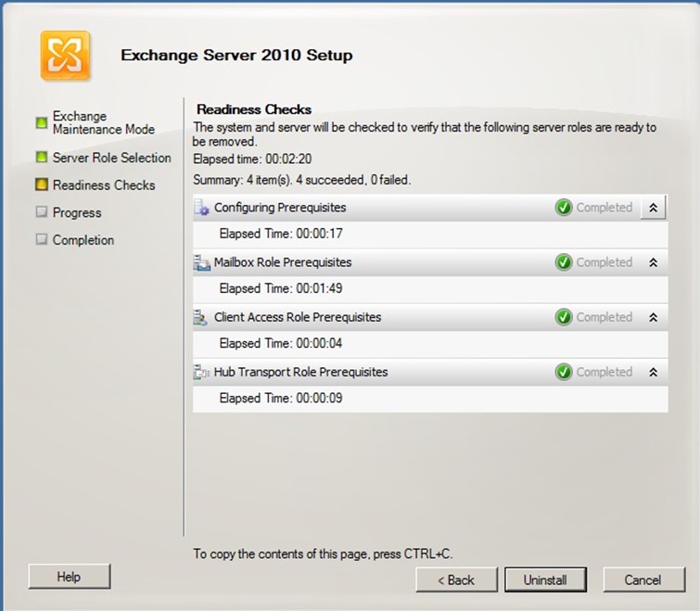Click the Readiness Checks page heading

click(254, 109)
